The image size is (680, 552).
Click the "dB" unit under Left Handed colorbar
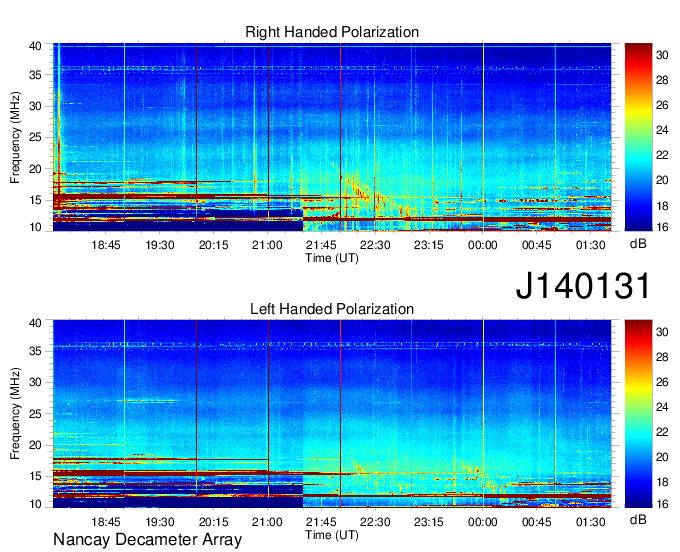[638, 520]
